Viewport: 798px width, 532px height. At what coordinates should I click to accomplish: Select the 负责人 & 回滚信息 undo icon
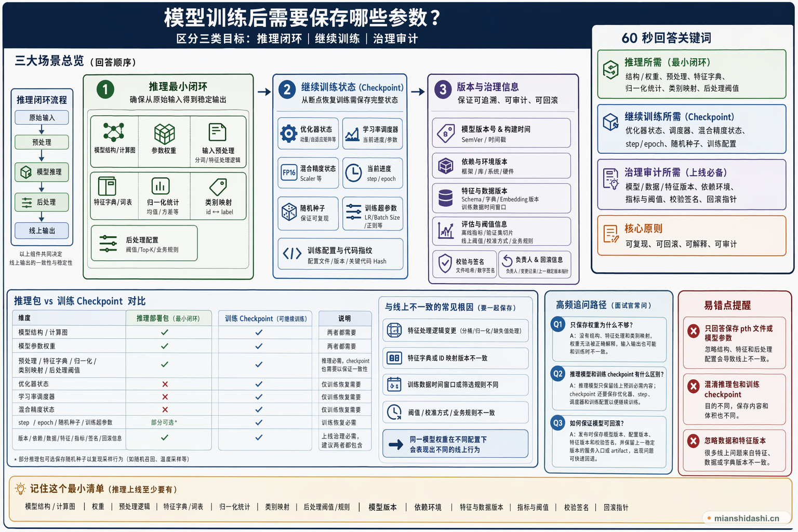click(507, 261)
